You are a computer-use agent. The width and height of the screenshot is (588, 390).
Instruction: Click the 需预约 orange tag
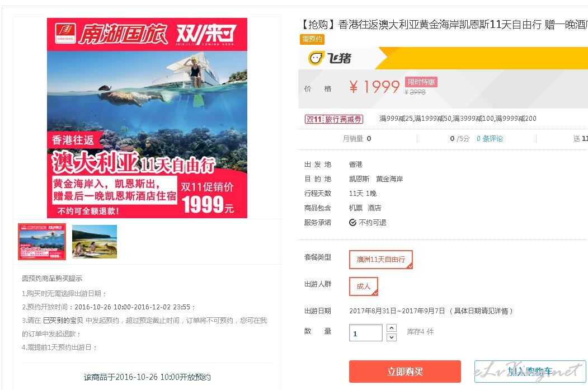pos(312,39)
